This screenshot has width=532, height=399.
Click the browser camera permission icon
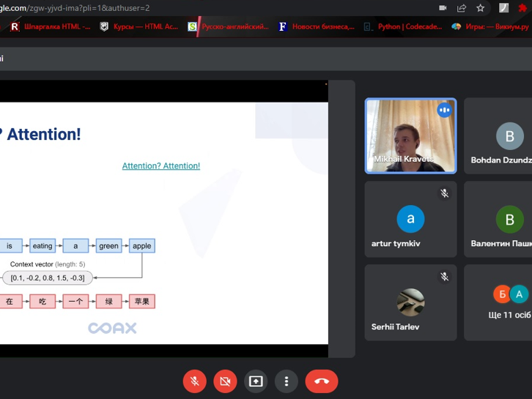pos(443,8)
